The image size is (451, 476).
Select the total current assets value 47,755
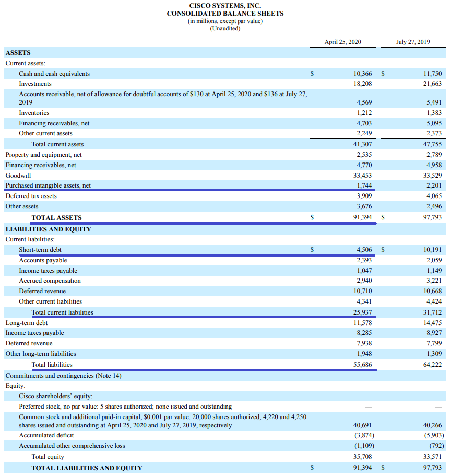(433, 144)
